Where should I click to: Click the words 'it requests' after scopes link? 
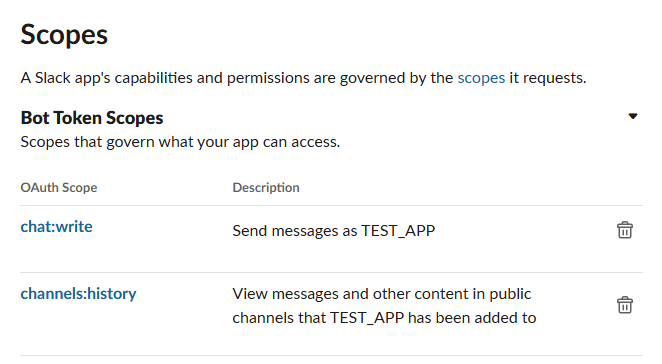[x=548, y=78]
